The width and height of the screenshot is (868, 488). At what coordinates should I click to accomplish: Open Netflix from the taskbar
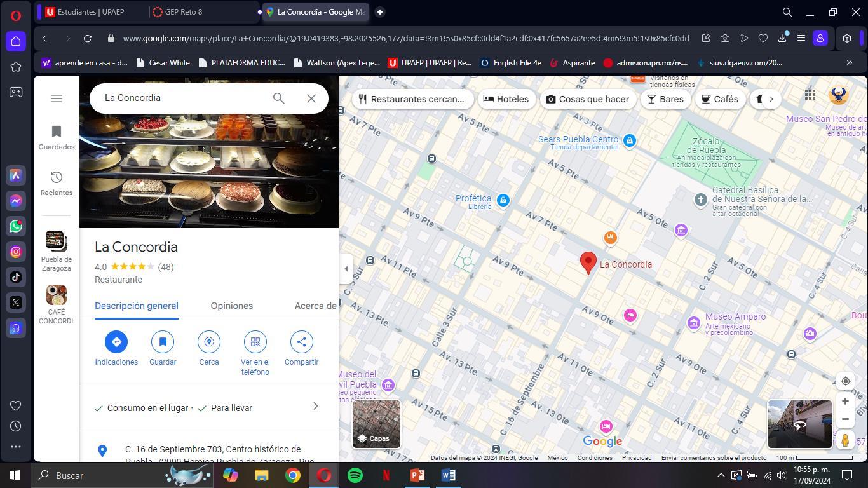386,475
